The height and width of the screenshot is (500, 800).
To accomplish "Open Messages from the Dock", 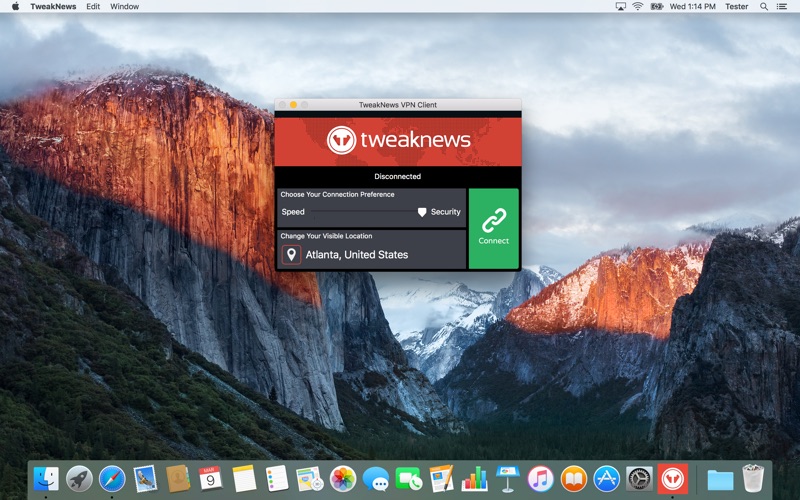I will (x=376, y=479).
